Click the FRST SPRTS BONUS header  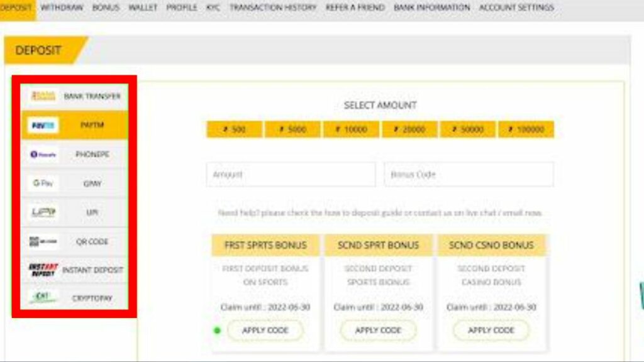pyautogui.click(x=265, y=245)
